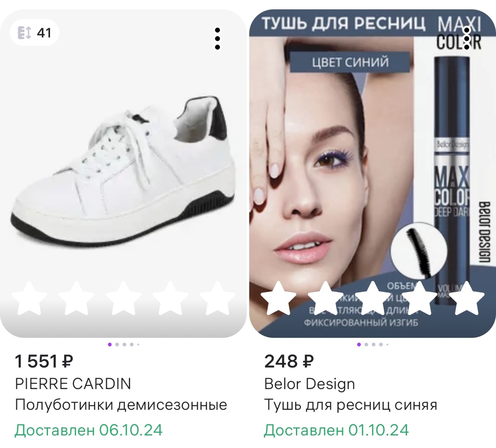Rate mascara four stars

click(420, 298)
